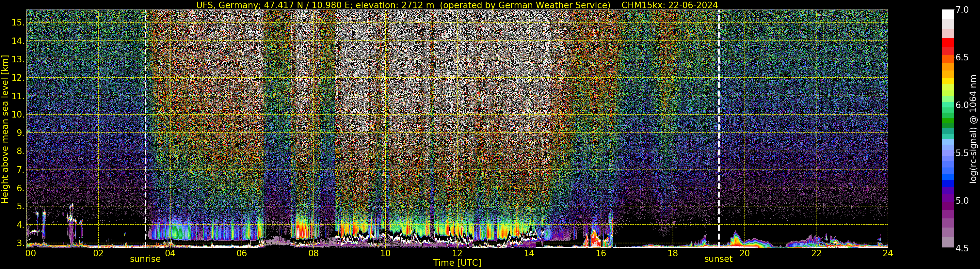
Task: Click the sunrise dashed white line
Action: 146,129
